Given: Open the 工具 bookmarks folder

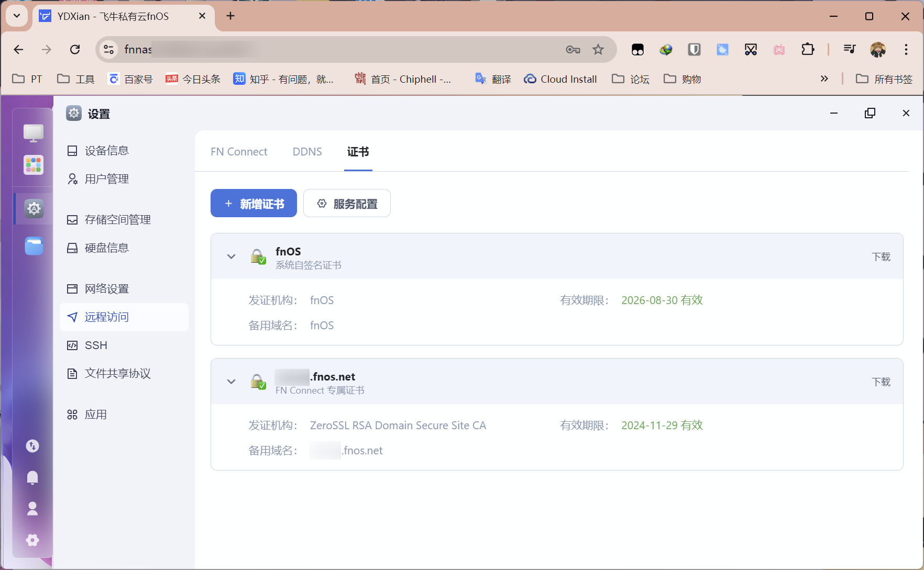Looking at the screenshot, I should (76, 79).
